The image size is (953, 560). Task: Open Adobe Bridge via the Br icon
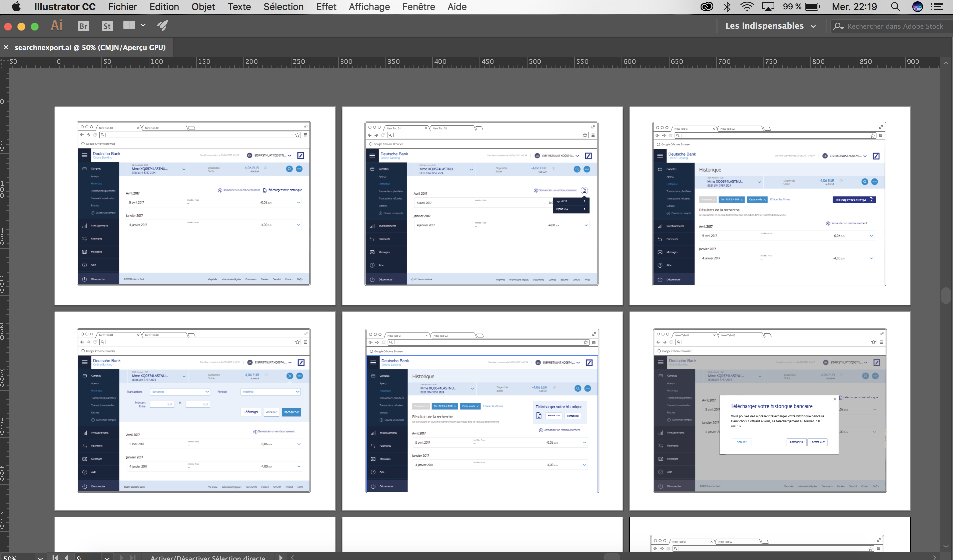(x=83, y=26)
